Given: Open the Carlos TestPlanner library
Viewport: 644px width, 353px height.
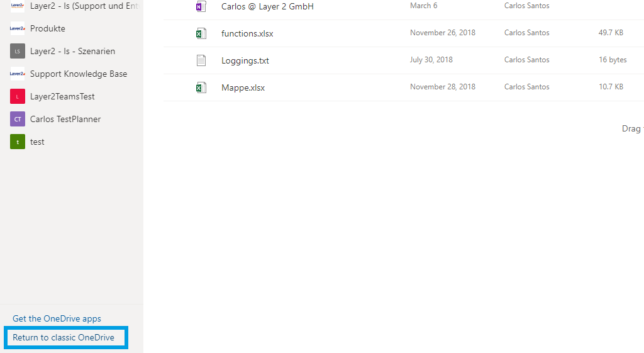Looking at the screenshot, I should tap(65, 119).
